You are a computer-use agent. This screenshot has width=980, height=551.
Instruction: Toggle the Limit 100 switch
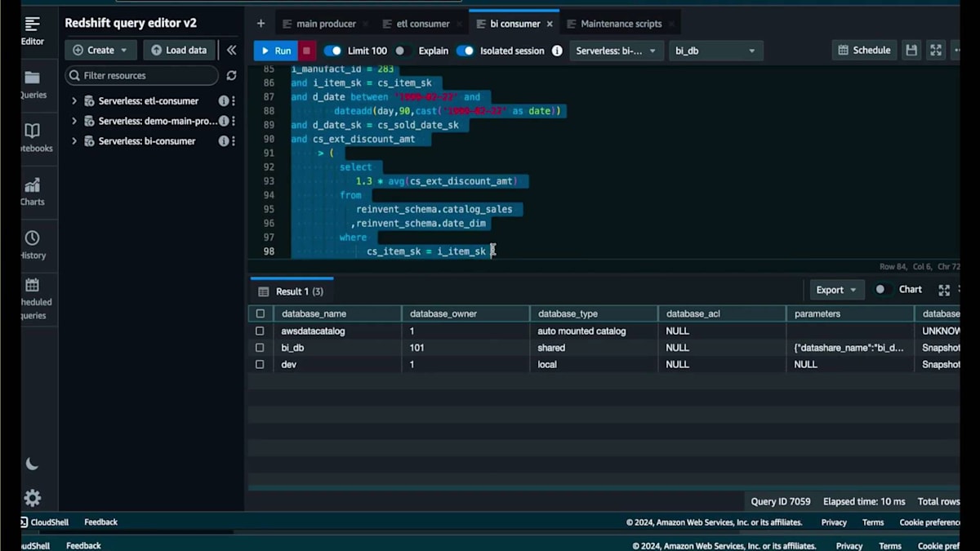332,51
